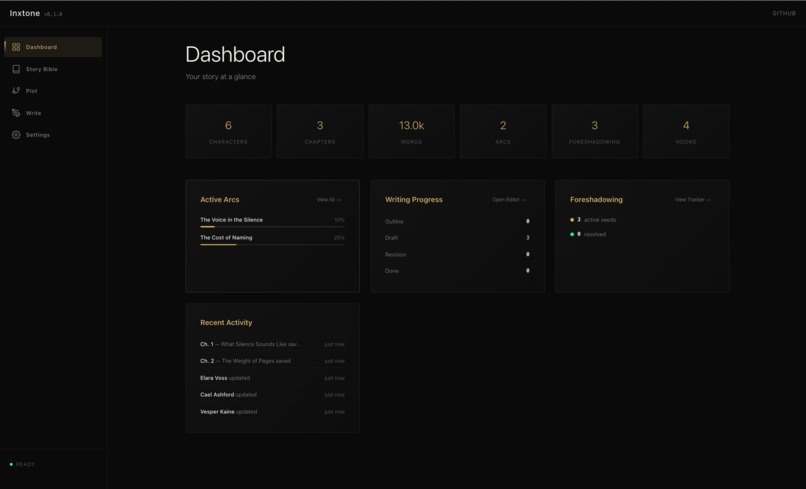Click the Done row in Writing Progress
The width and height of the screenshot is (806, 489).
(x=457, y=271)
